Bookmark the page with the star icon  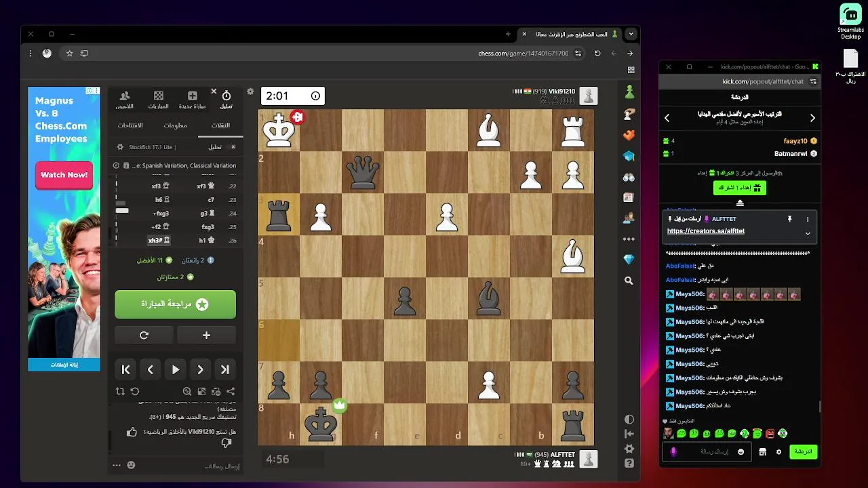tap(69, 53)
